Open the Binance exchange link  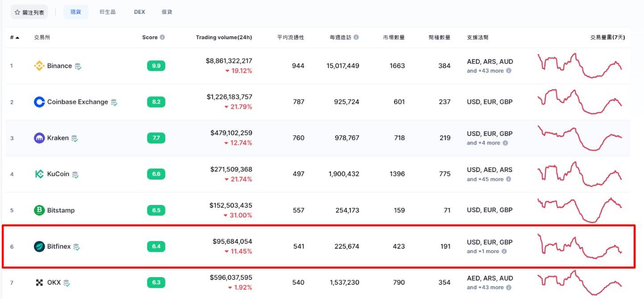click(59, 66)
